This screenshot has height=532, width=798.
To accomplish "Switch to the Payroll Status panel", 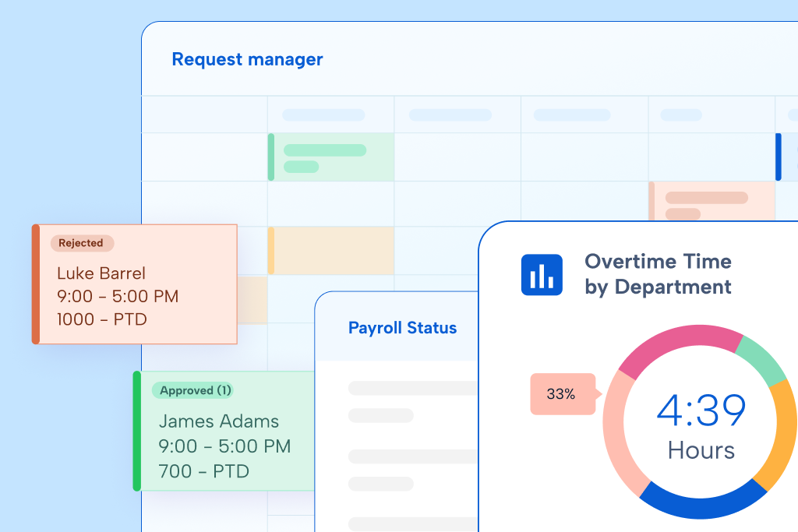I will 402,328.
